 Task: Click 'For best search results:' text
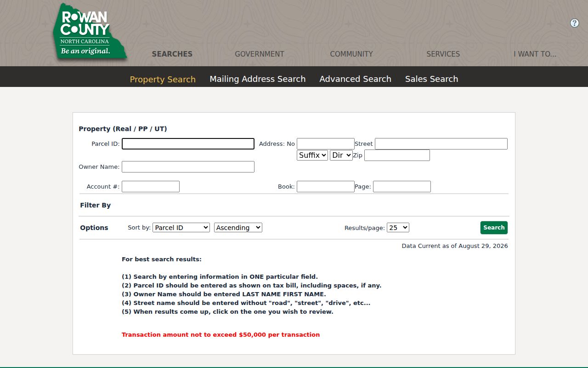[x=162, y=259]
